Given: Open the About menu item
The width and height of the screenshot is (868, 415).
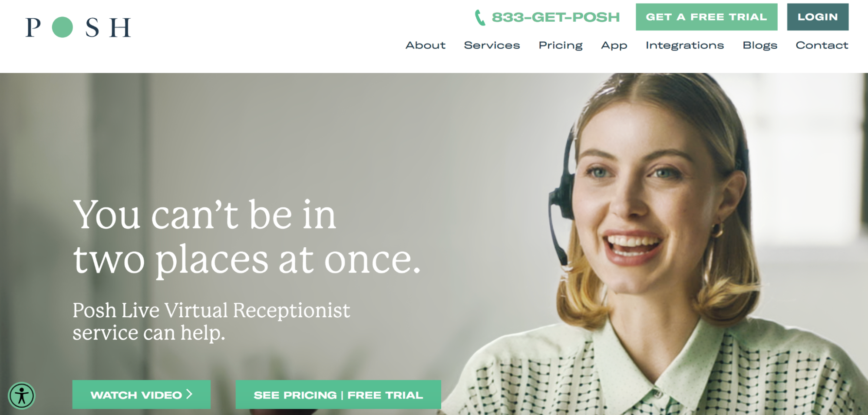Looking at the screenshot, I should (426, 45).
